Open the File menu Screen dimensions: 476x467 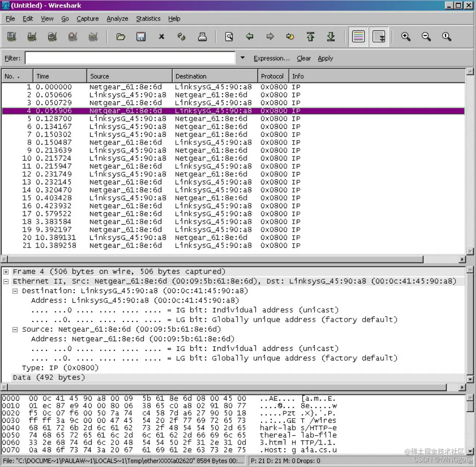(10, 19)
